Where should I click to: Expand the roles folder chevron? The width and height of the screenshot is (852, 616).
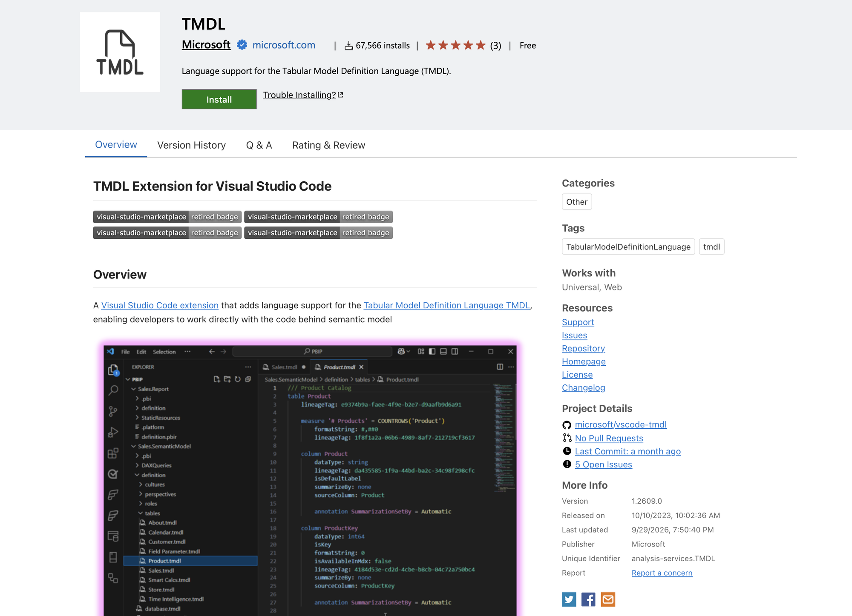(141, 504)
